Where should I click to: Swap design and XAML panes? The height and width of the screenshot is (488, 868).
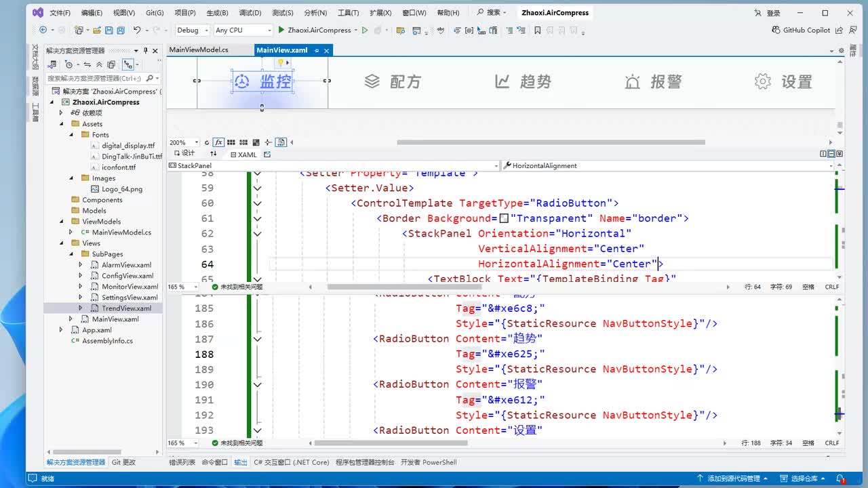214,155
